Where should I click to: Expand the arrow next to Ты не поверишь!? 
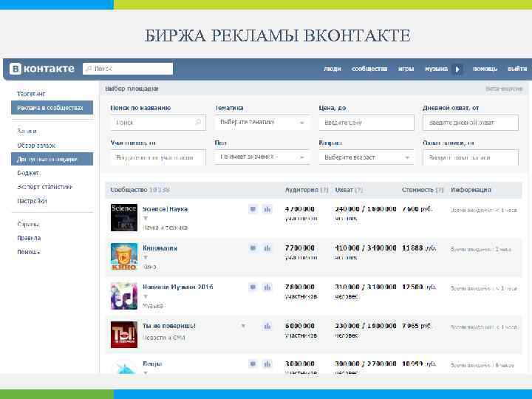(243, 327)
